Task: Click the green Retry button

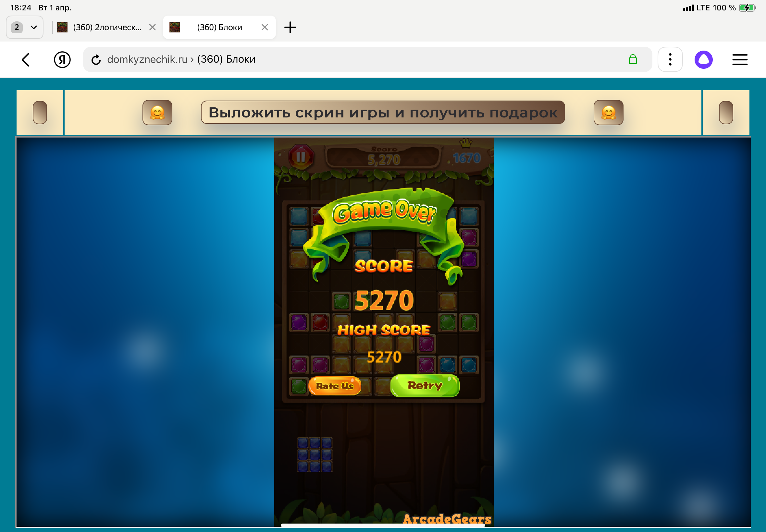Action: 425,386
